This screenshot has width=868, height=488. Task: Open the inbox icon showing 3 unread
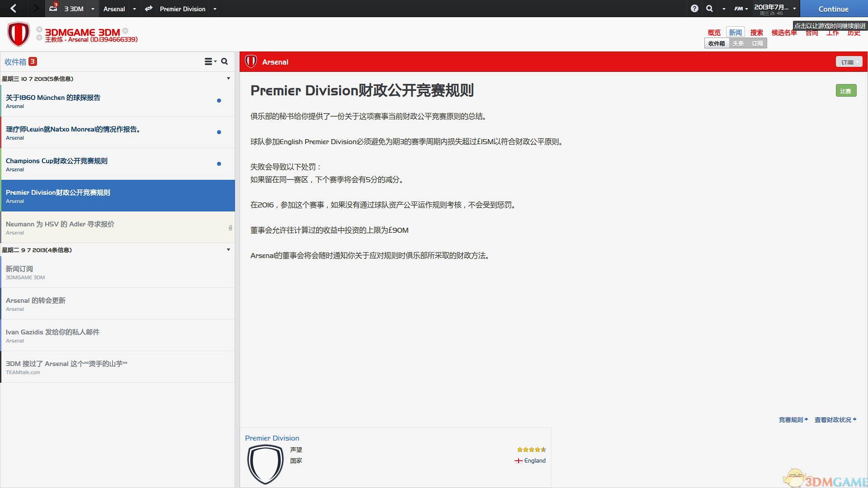(x=52, y=9)
